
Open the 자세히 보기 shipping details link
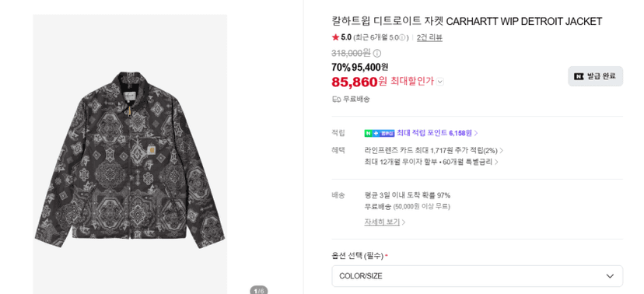pos(382,222)
